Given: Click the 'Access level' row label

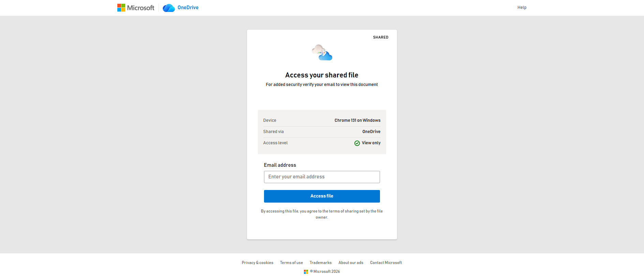Looking at the screenshot, I should click(x=276, y=143).
